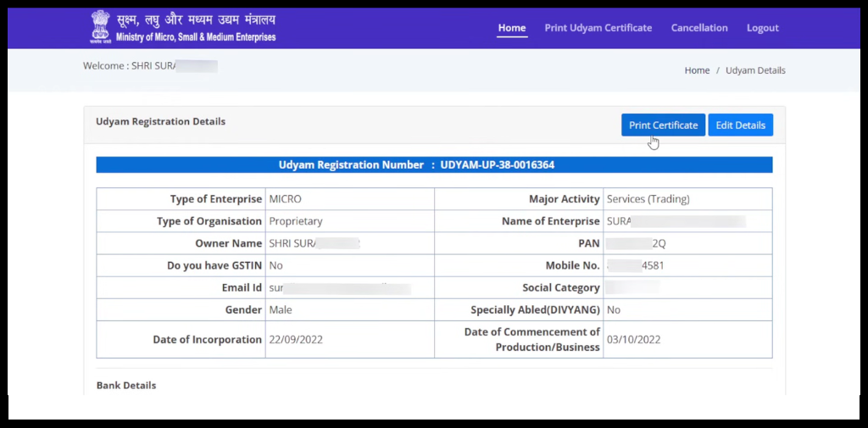The image size is (868, 428).
Task: Click the MICRO enterprise type value
Action: (285, 199)
